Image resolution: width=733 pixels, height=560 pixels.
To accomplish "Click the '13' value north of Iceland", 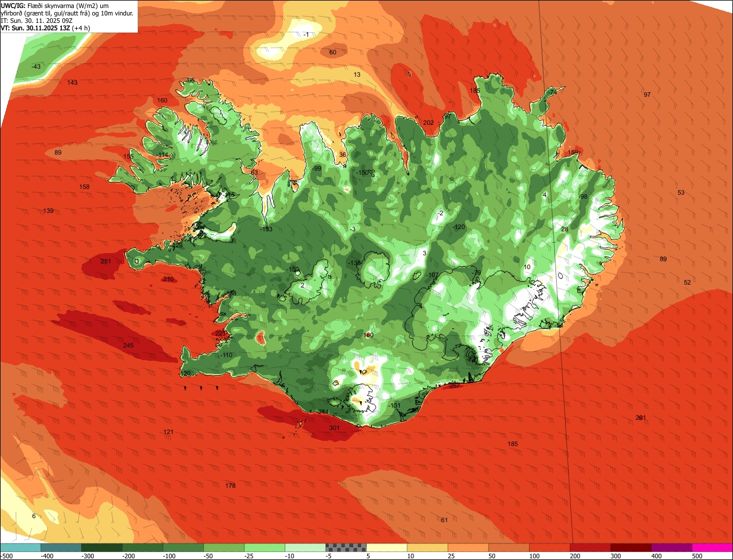I will click(357, 74).
